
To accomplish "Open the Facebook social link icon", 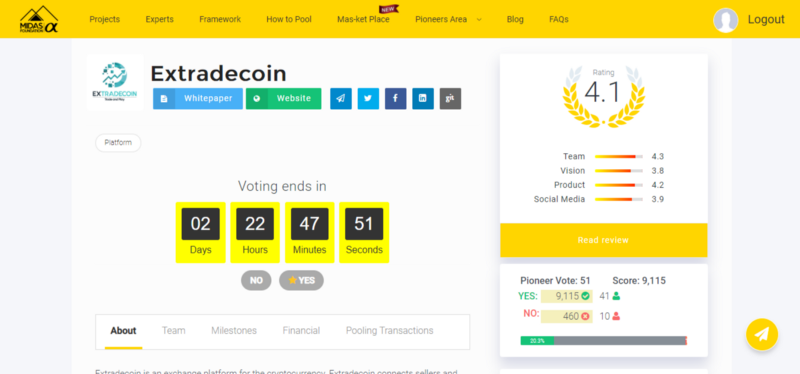I will coord(396,98).
